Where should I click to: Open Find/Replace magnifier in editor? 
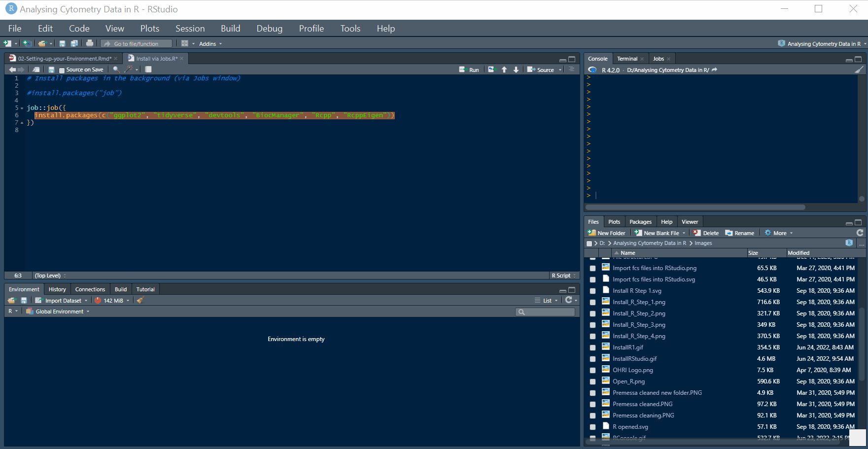coord(116,69)
